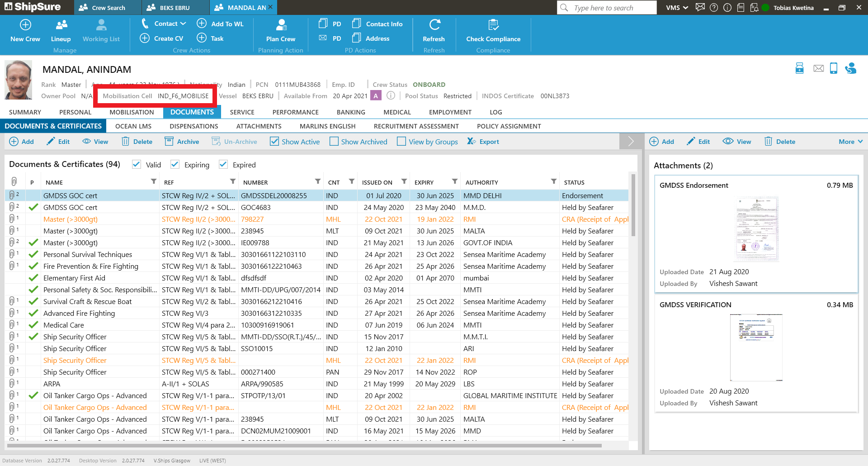The image size is (868, 466).
Task: Uncheck the Expired filter checkbox
Action: (223, 165)
